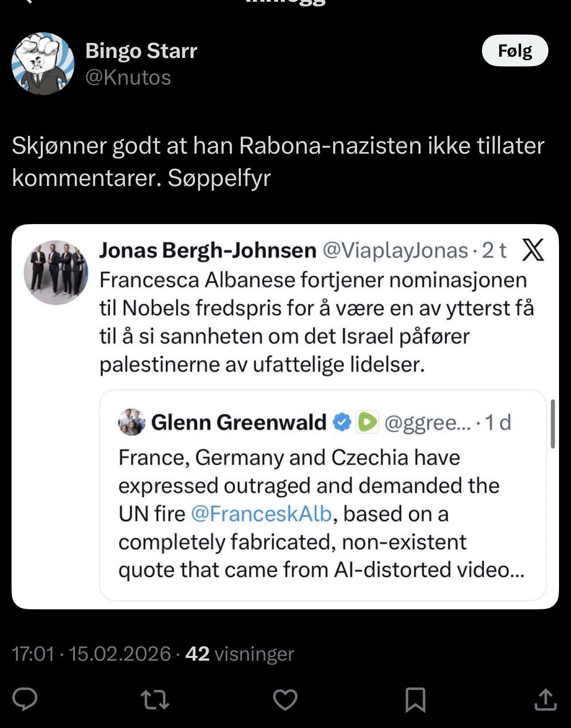Open Bingo Starr's profile avatar
Viewport: 571px width, 728px height.
point(43,64)
